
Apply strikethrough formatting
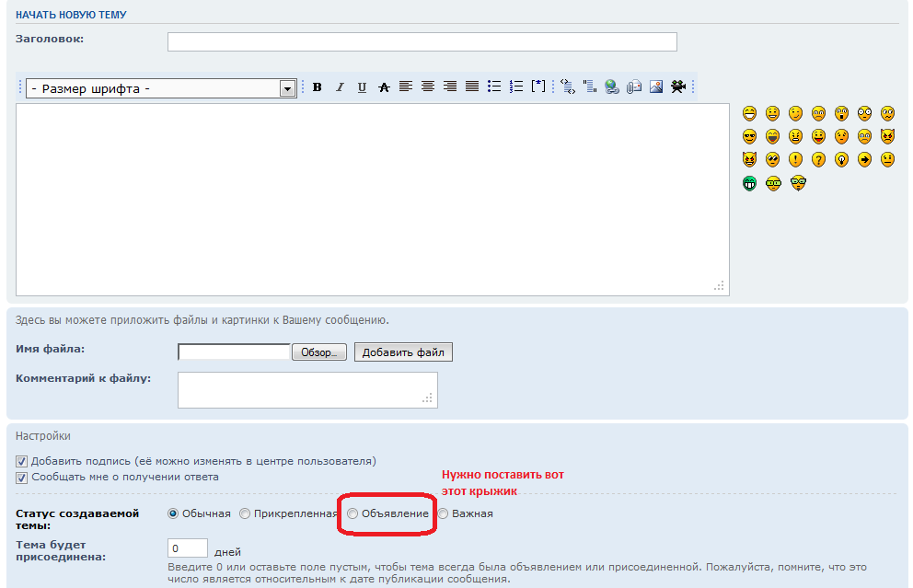pos(384,87)
